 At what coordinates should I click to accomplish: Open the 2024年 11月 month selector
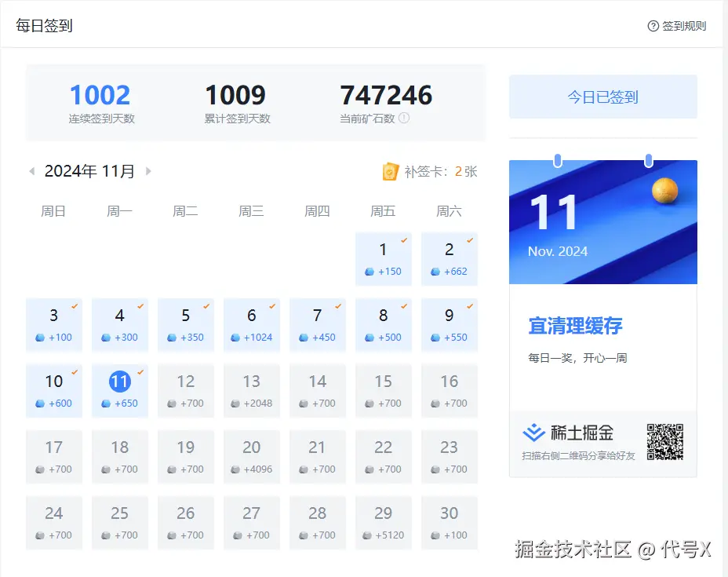[89, 170]
